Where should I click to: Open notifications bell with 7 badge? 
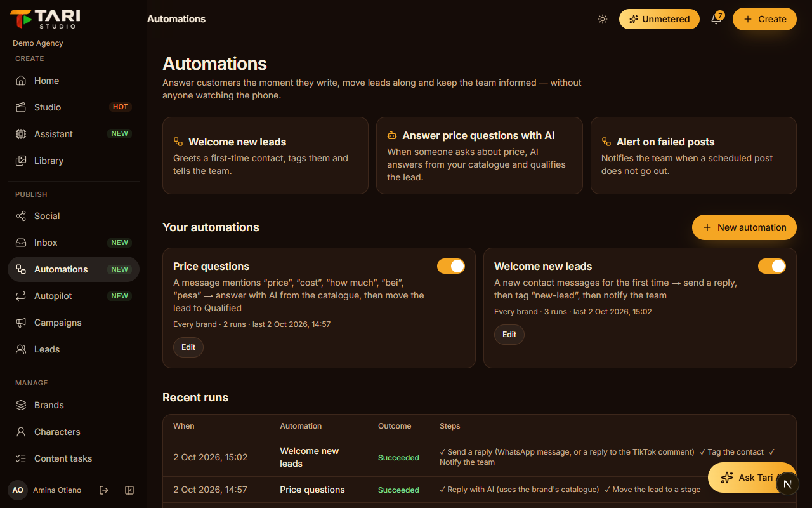717,19
